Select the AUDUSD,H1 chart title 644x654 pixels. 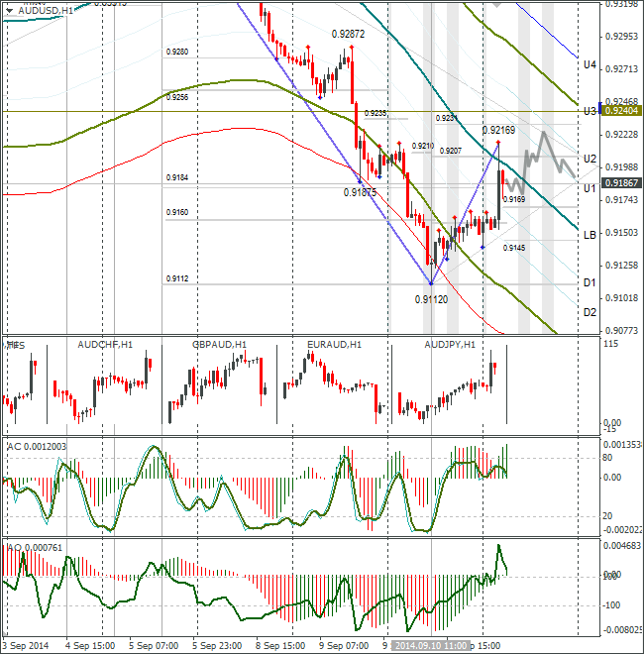46,11
